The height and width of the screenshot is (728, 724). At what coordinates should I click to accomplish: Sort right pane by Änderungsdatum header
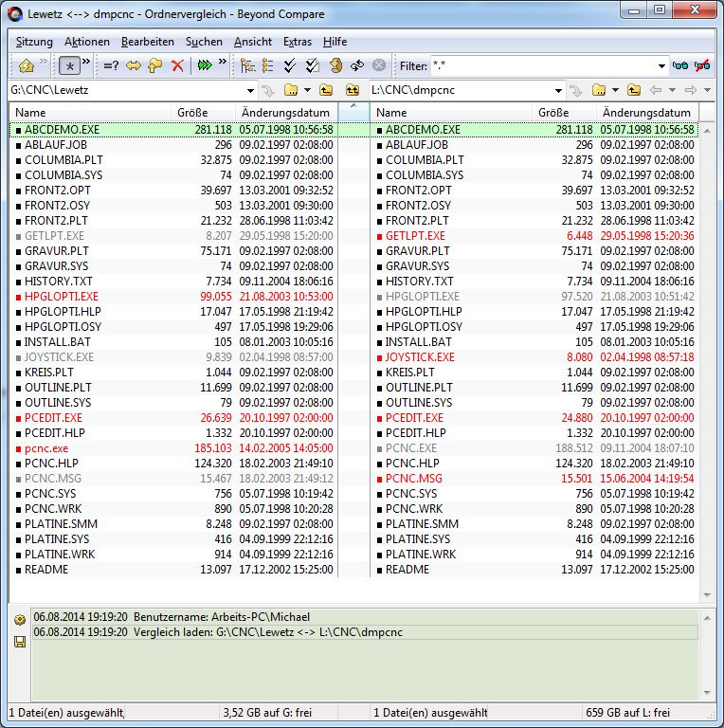click(x=647, y=113)
